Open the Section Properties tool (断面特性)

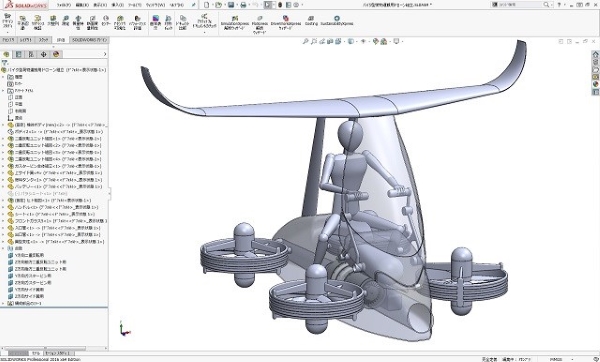click(92, 23)
